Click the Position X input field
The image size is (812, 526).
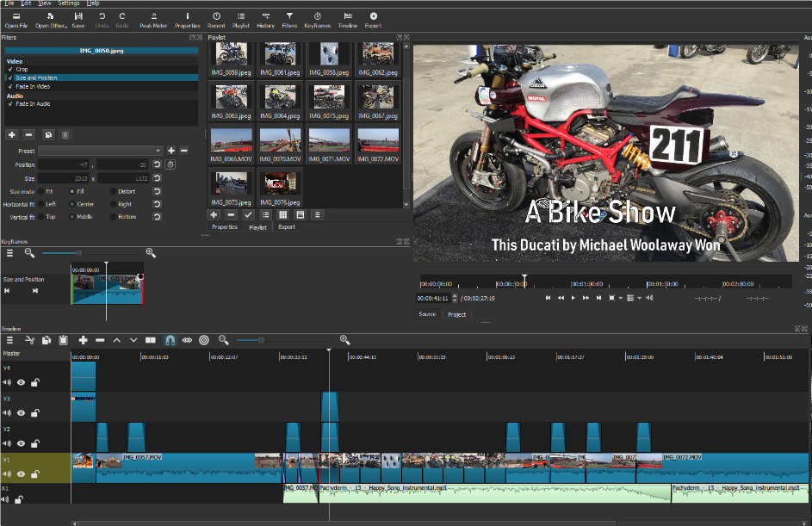[65, 164]
